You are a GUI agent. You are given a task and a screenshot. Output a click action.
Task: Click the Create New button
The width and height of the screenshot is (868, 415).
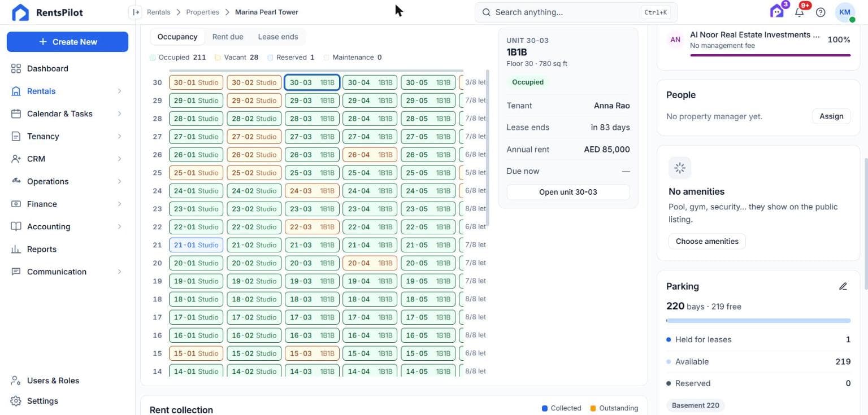pyautogui.click(x=67, y=42)
